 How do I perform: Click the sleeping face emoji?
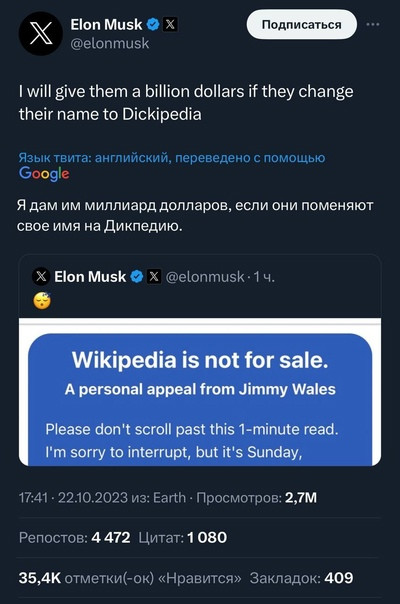point(42,301)
